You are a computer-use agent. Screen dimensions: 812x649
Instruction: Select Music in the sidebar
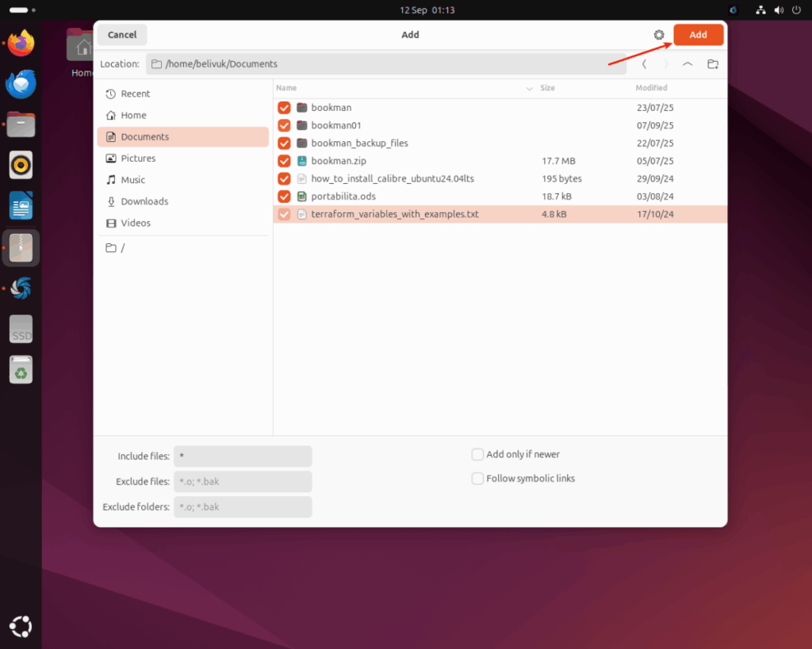pyautogui.click(x=183, y=180)
